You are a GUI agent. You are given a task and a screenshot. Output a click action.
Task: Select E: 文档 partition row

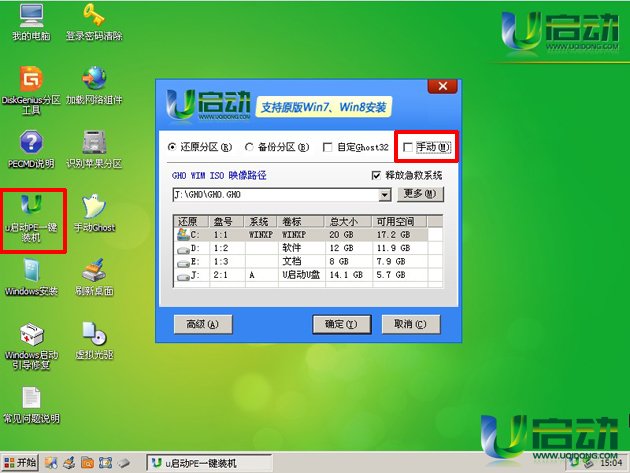(x=308, y=262)
